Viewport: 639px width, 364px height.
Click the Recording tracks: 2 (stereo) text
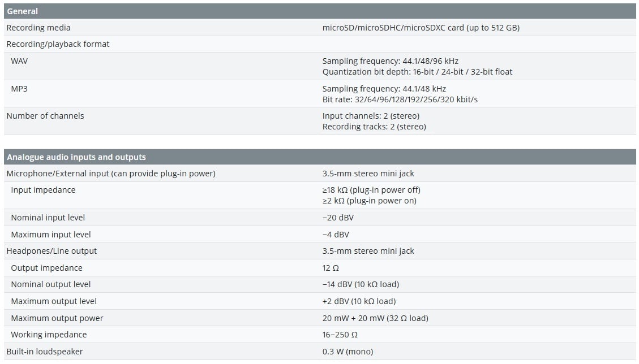[x=374, y=127]
